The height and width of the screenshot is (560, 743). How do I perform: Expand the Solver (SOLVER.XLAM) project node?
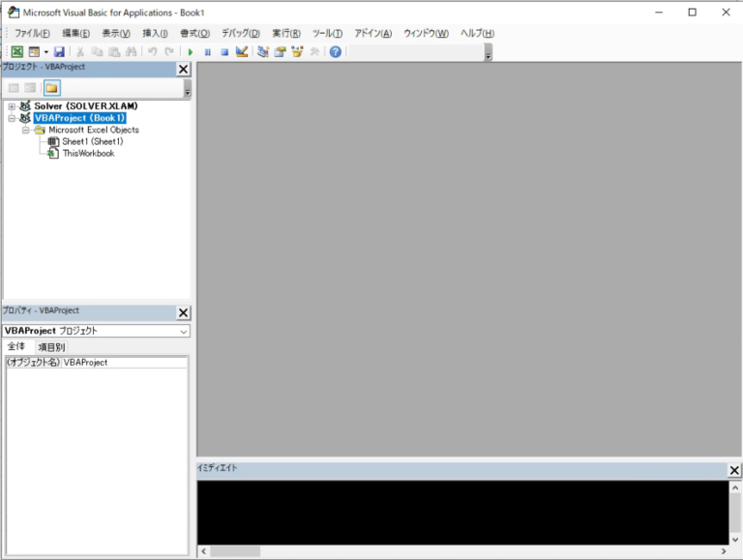point(11,106)
